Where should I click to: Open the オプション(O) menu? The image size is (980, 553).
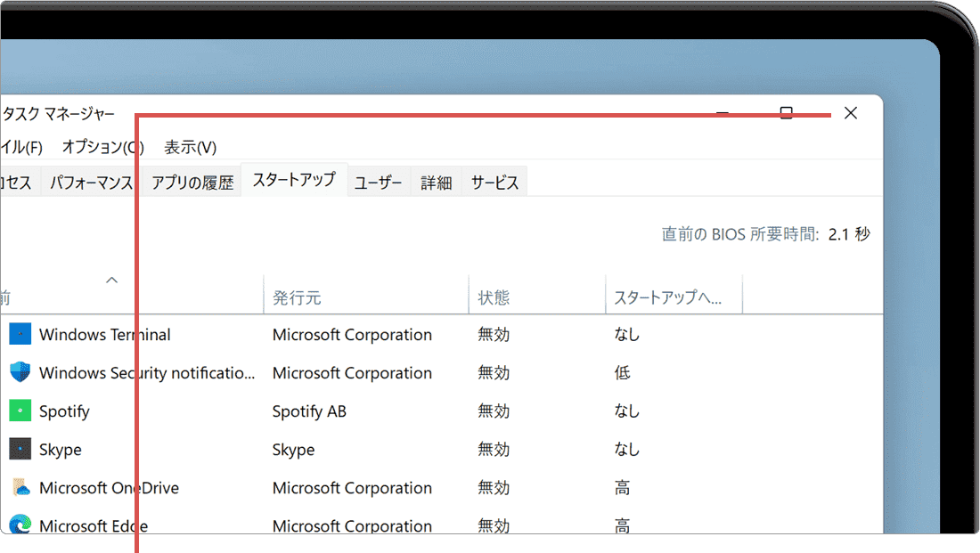pos(102,148)
